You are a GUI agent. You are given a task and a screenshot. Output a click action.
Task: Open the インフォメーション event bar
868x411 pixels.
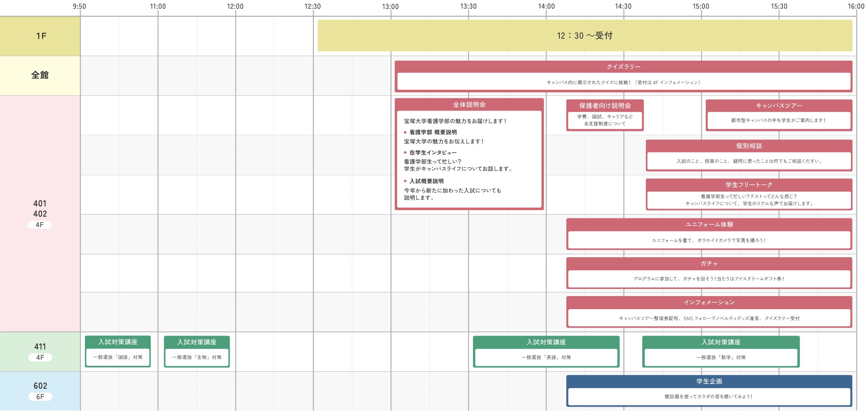point(709,312)
